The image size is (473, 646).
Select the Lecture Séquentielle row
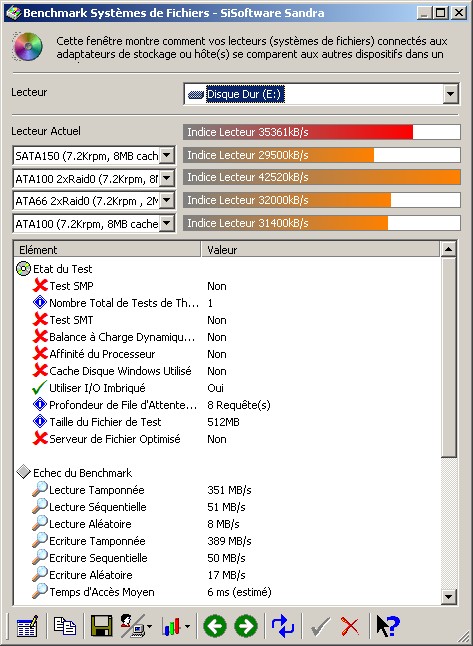(x=227, y=507)
